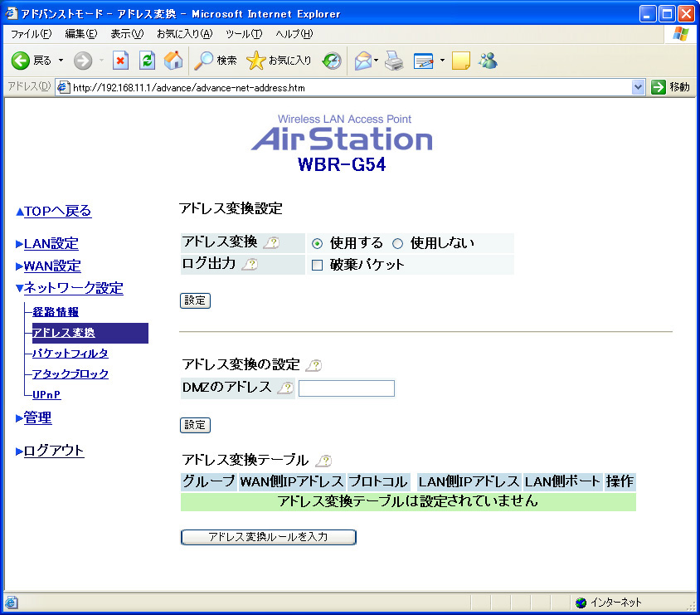This screenshot has height=615, width=700.
Task: Click the DMZのアドレス input field
Action: [346, 388]
